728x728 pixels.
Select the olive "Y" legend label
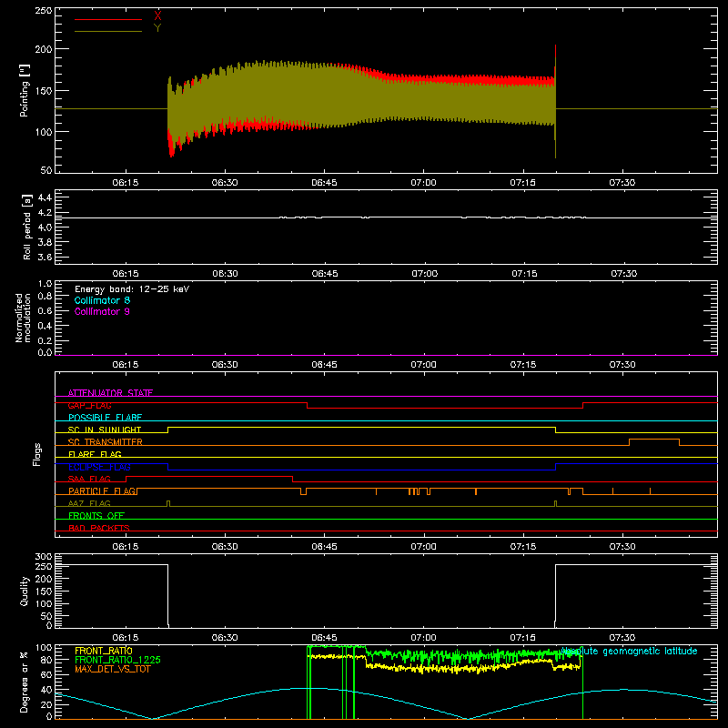(x=157, y=28)
